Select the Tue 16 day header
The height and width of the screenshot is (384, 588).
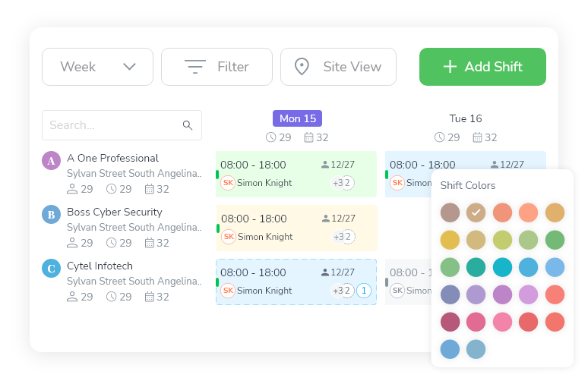(466, 118)
